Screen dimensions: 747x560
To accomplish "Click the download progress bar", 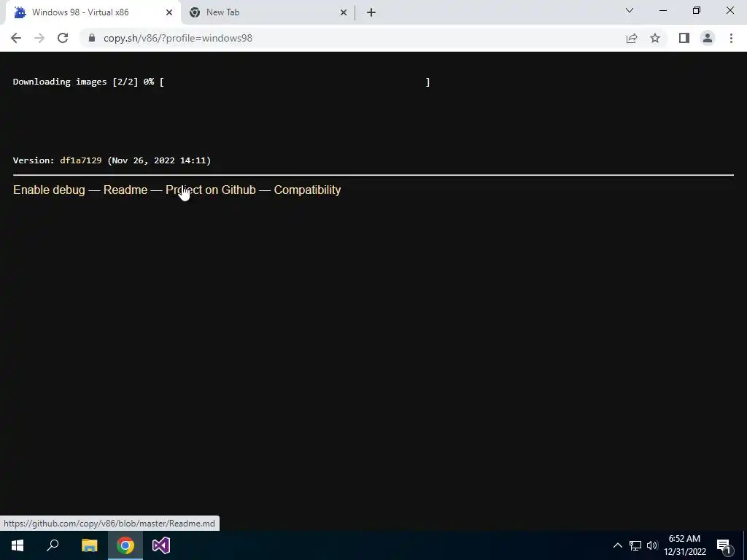I will 295,82.
